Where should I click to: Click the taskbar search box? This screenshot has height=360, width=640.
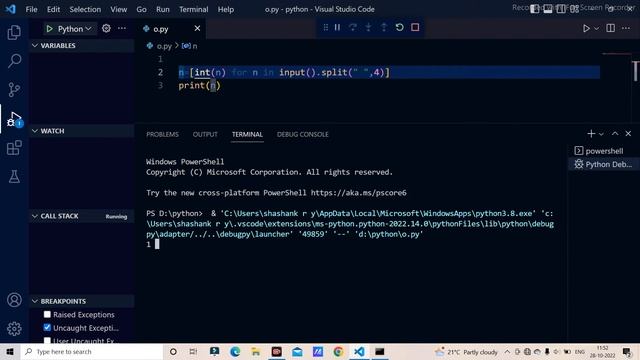click(92, 351)
